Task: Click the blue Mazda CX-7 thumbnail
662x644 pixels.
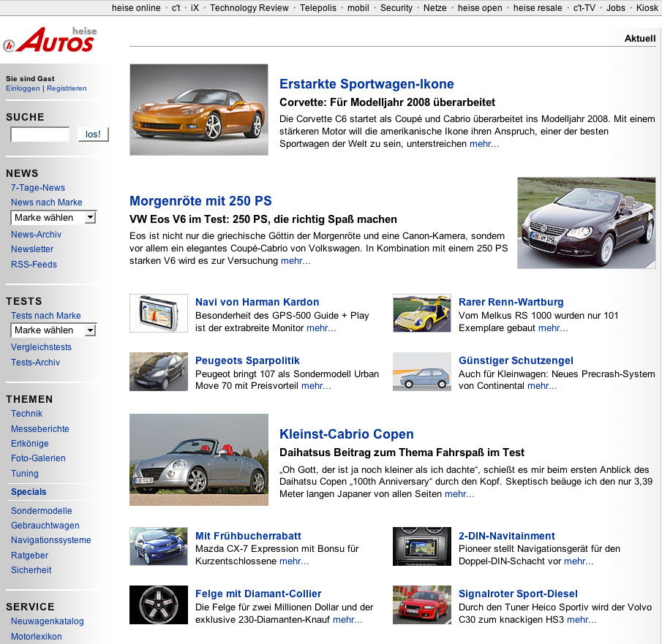Action: [159, 547]
